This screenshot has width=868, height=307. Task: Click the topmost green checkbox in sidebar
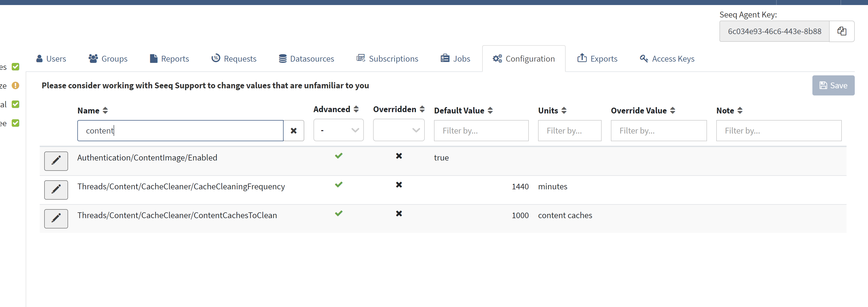tap(16, 67)
